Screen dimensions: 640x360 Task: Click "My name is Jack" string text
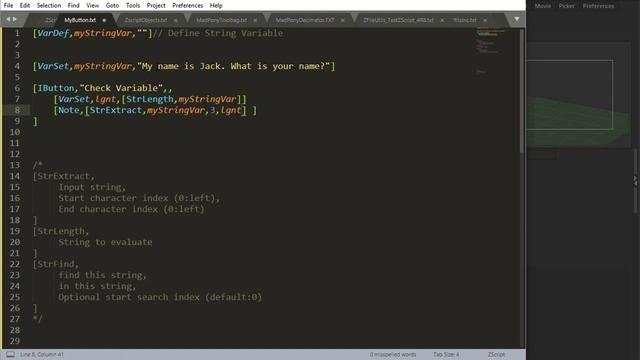(182, 66)
